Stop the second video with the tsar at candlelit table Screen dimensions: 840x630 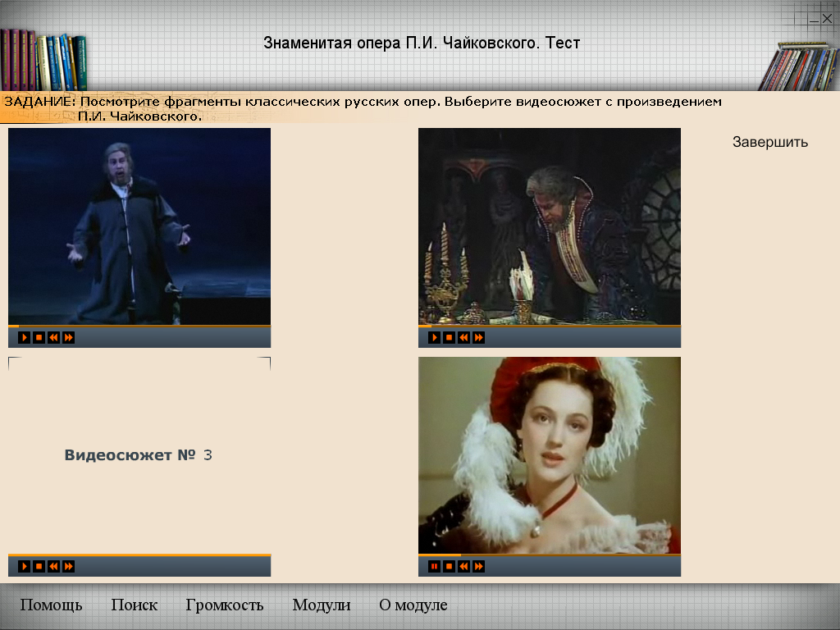click(x=450, y=337)
